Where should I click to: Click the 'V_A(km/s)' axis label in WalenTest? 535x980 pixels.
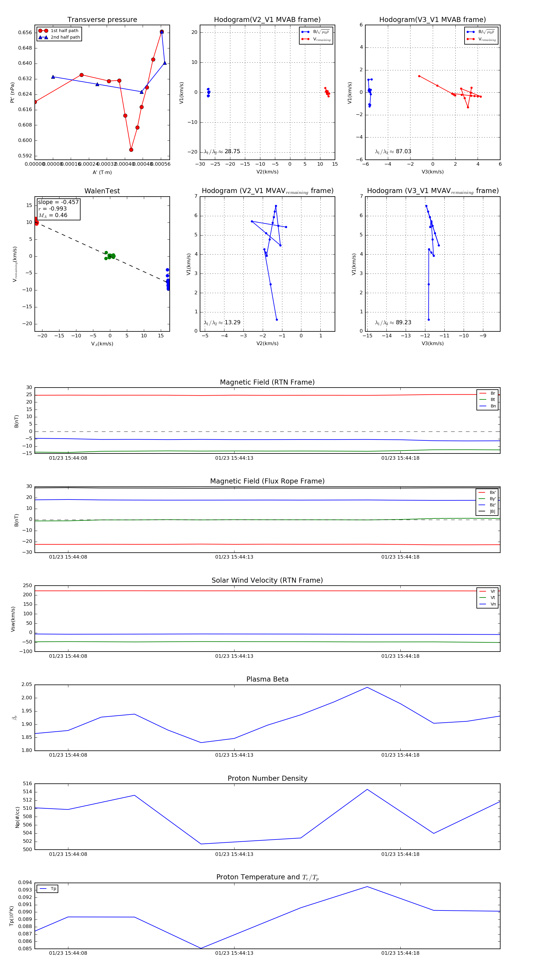(x=102, y=344)
